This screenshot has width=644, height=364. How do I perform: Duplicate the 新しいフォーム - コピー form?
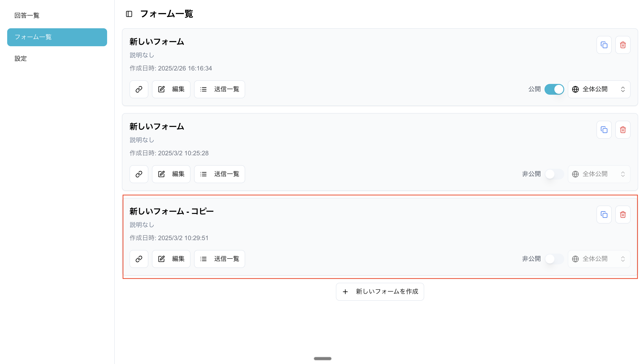[604, 215]
